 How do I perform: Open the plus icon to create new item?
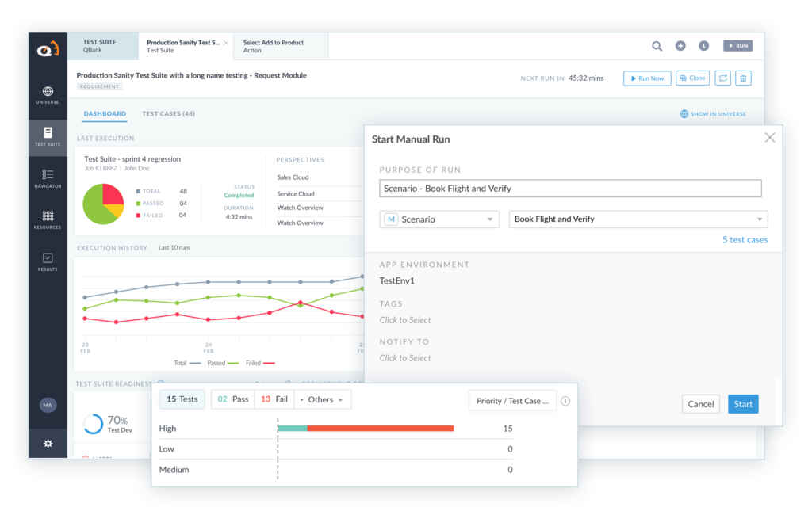(680, 45)
